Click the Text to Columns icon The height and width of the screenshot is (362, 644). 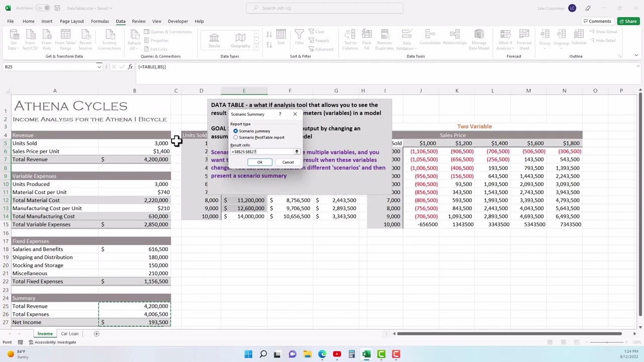click(x=350, y=40)
